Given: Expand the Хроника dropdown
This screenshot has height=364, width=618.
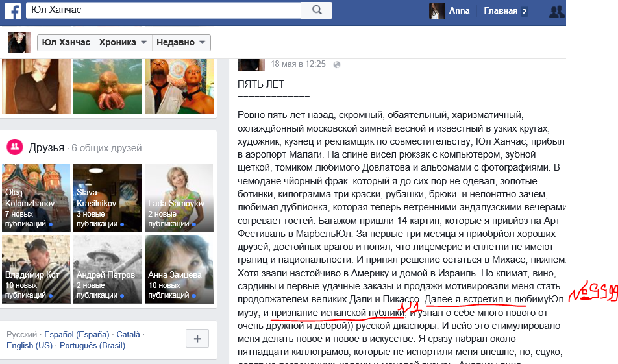Looking at the screenshot, I should (x=123, y=42).
